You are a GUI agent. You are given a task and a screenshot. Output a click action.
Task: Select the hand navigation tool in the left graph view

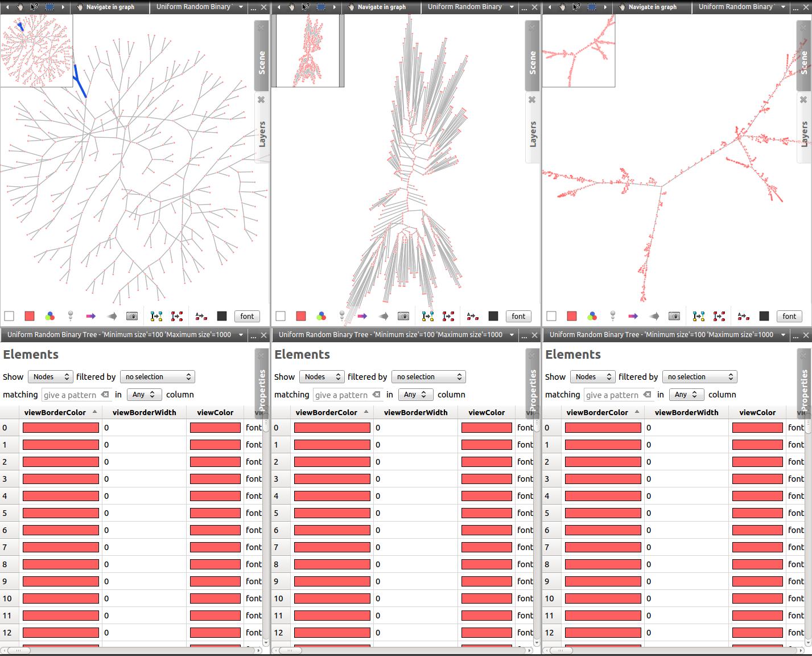pyautogui.click(x=20, y=7)
